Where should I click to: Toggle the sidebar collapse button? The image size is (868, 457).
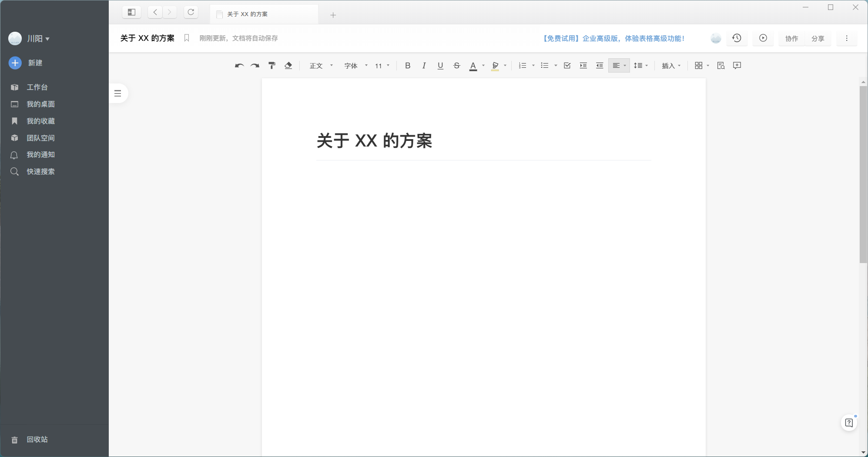(131, 12)
